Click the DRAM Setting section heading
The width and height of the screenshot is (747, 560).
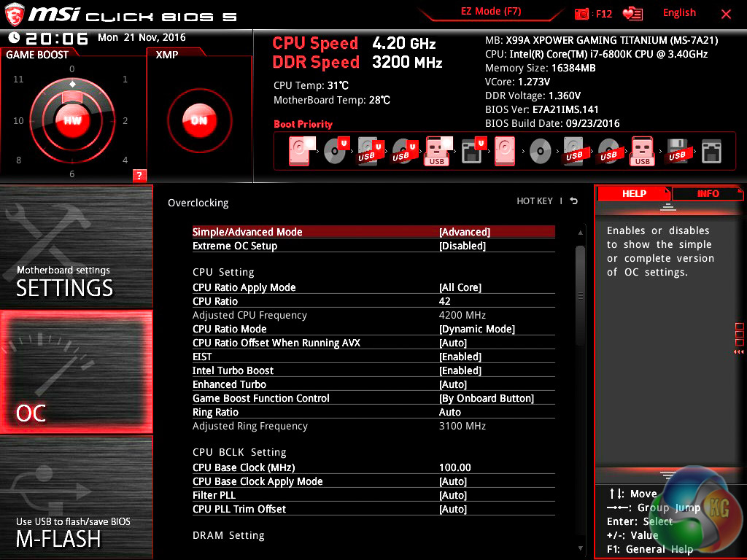(x=228, y=535)
